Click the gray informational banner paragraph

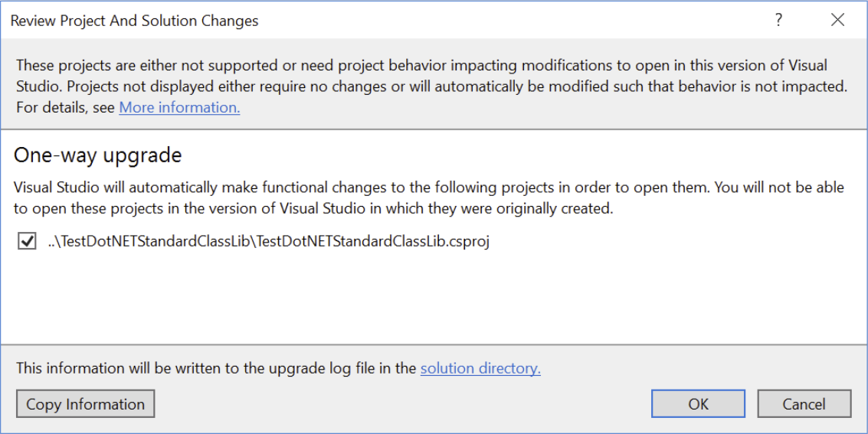coord(432,86)
